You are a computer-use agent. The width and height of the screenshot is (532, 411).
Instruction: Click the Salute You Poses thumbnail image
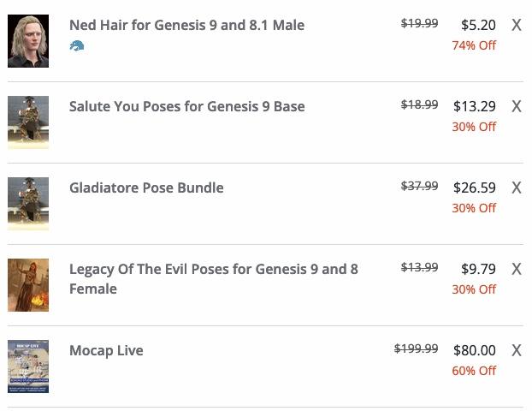28,122
